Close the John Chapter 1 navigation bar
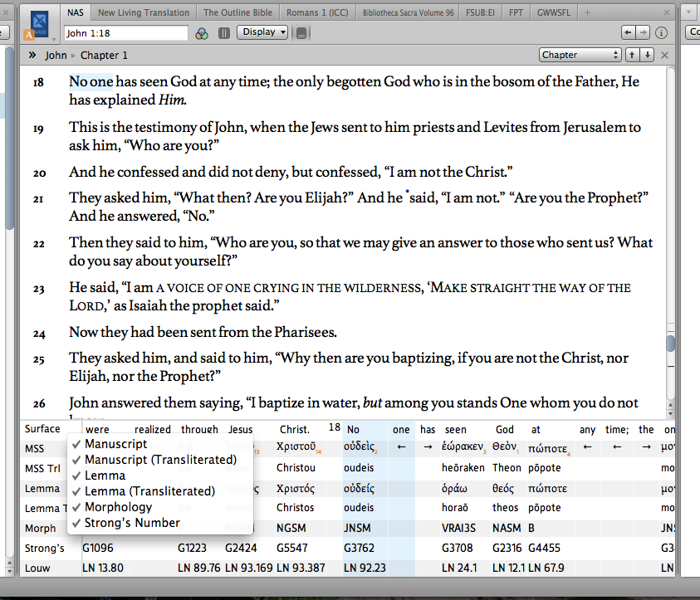700x600 pixels. 665,56
